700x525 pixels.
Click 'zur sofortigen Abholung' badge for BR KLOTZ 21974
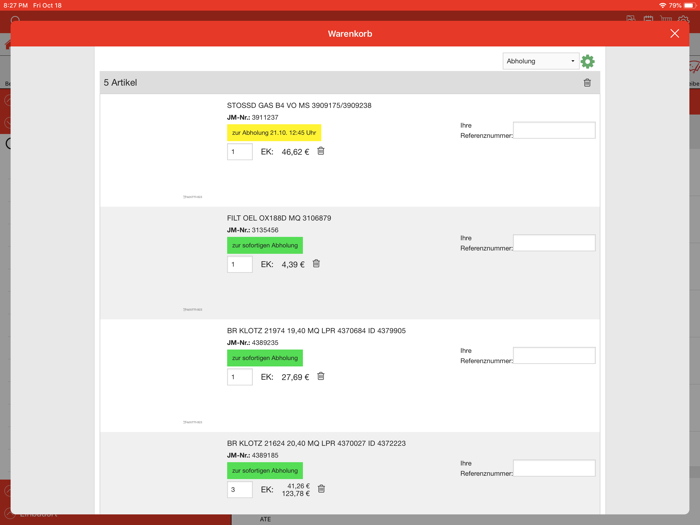tap(265, 358)
